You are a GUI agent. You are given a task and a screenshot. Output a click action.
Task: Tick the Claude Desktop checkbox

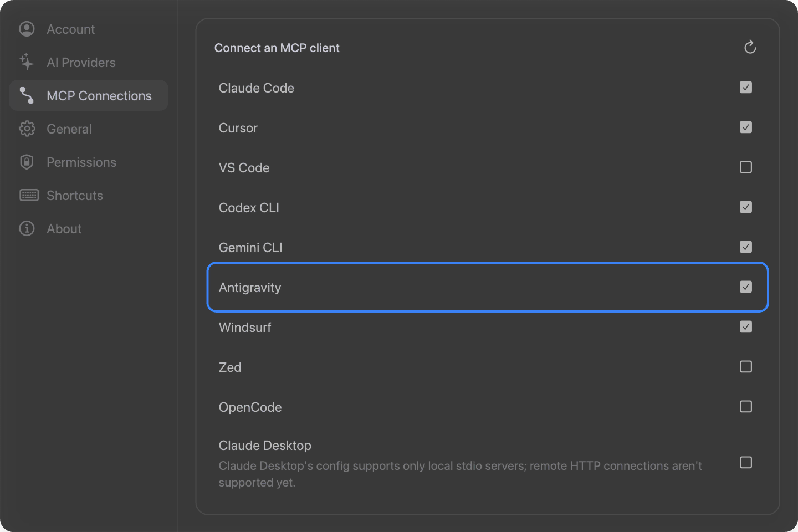pyautogui.click(x=746, y=463)
